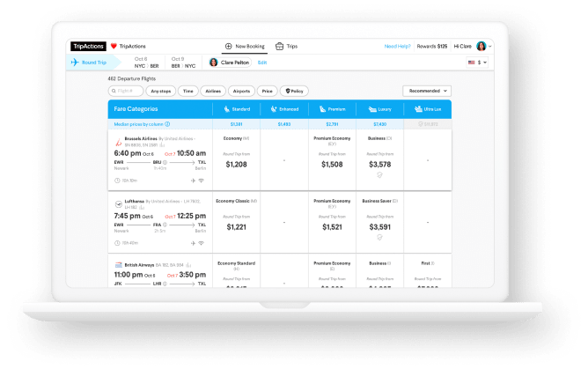Click the $1,493 median price
This screenshot has height=369, width=588.
click(x=284, y=124)
